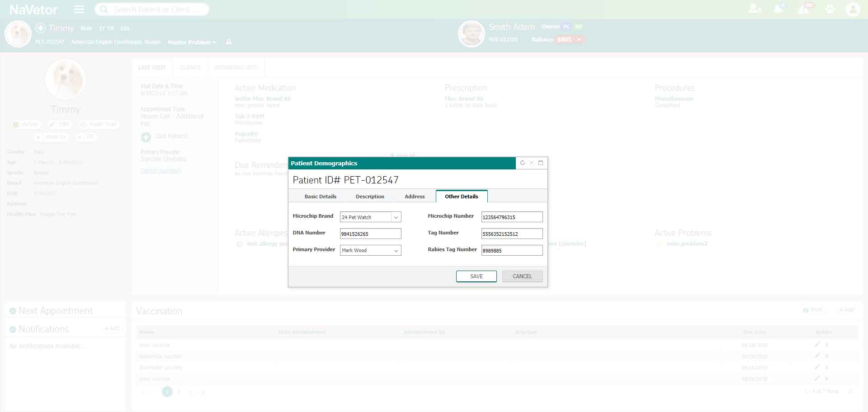868x412 pixels.
Task: Select vaccination page 1
Action: click(x=167, y=392)
